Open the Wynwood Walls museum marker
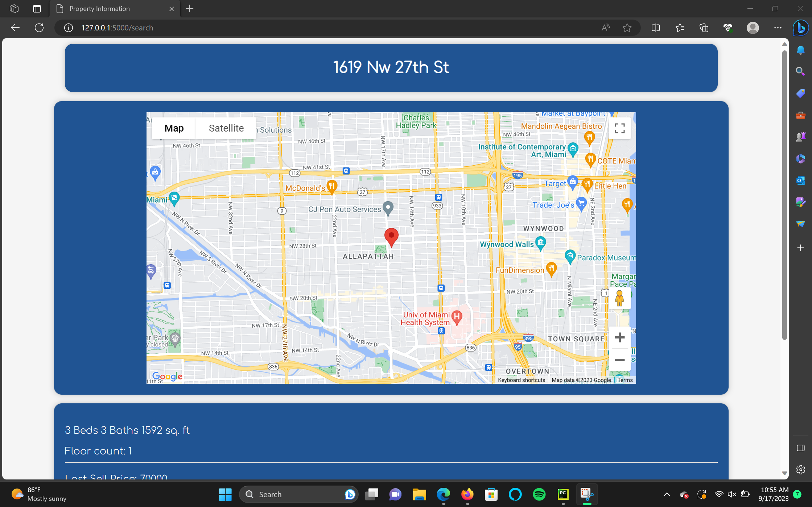Image resolution: width=812 pixels, height=507 pixels. click(540, 242)
